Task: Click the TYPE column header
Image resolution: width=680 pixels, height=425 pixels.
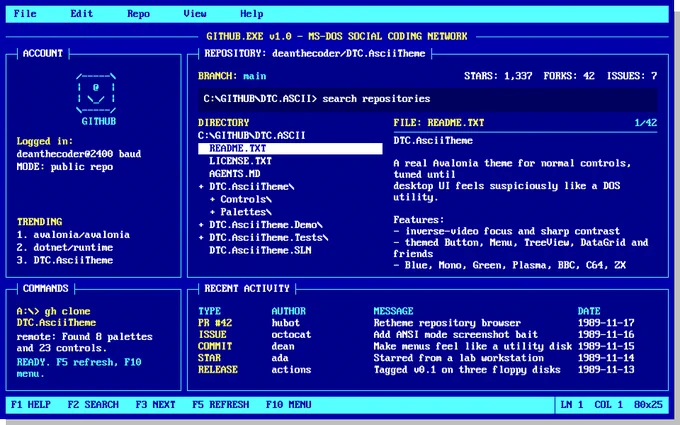Action: tap(209, 311)
